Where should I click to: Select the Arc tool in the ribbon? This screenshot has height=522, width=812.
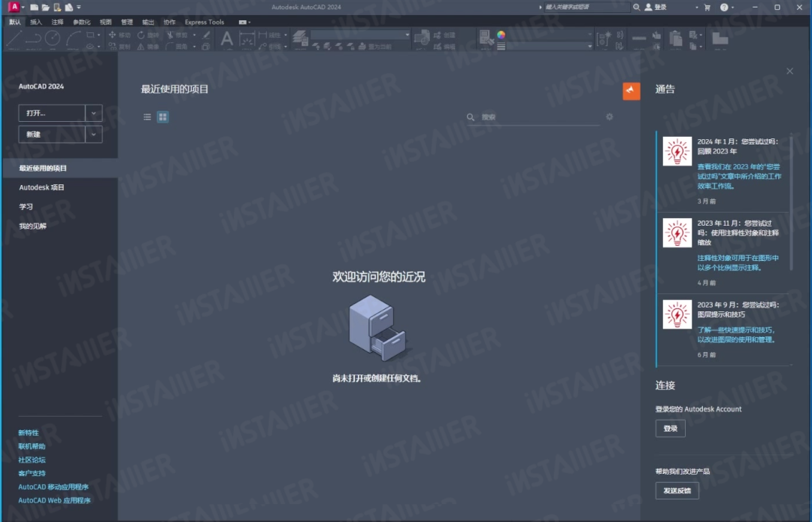(73, 38)
